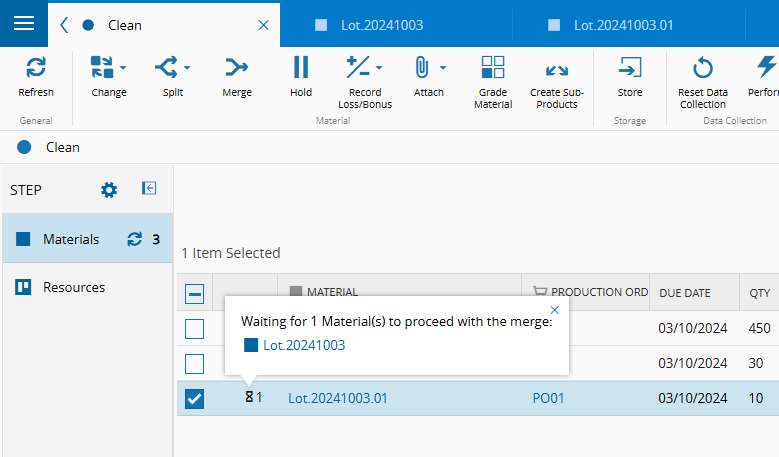Check the first material row checkbox
779x457 pixels.
pos(195,329)
